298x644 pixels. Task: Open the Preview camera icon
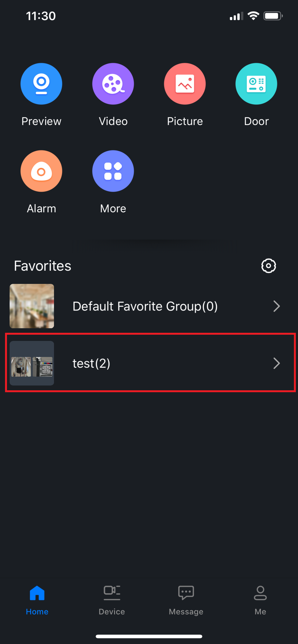pos(41,84)
